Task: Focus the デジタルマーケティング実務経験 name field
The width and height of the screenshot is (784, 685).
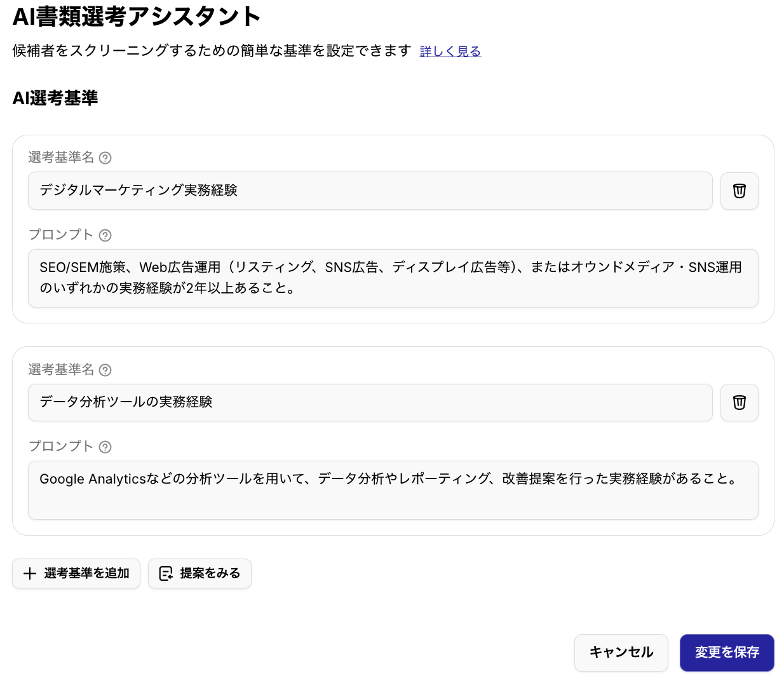Action: click(370, 191)
